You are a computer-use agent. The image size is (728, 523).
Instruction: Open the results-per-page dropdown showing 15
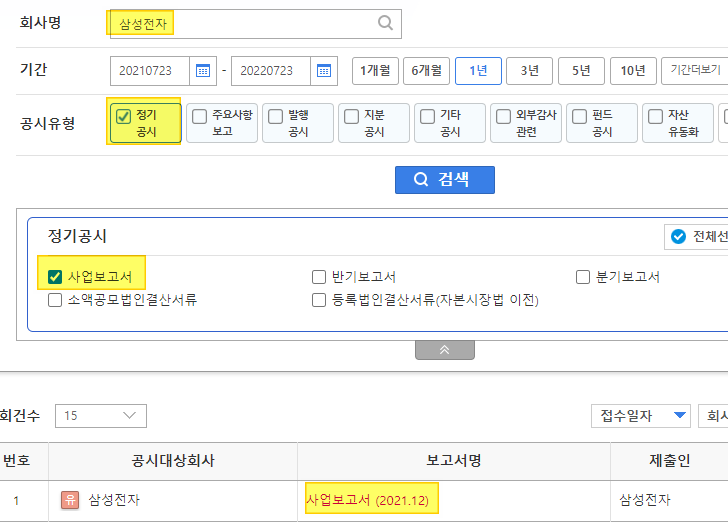click(x=101, y=416)
